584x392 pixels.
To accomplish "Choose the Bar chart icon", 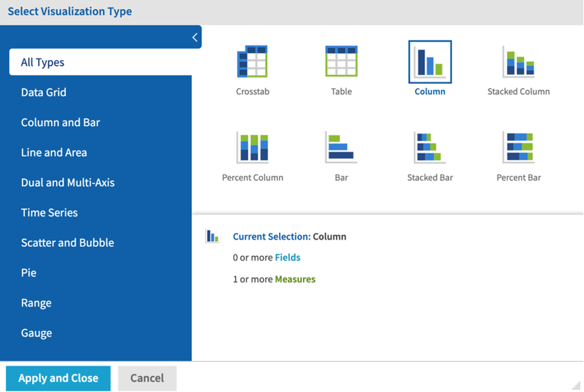I will [x=341, y=147].
